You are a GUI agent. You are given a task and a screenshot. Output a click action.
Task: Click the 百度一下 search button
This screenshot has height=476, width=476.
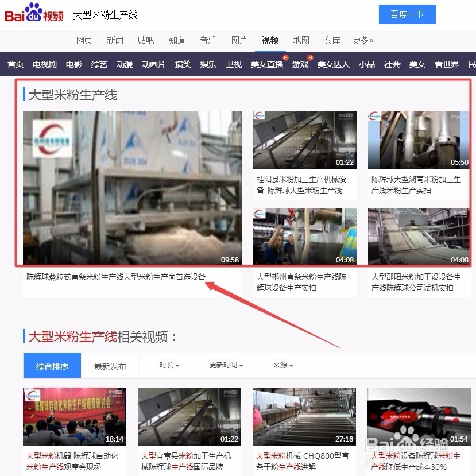click(407, 14)
